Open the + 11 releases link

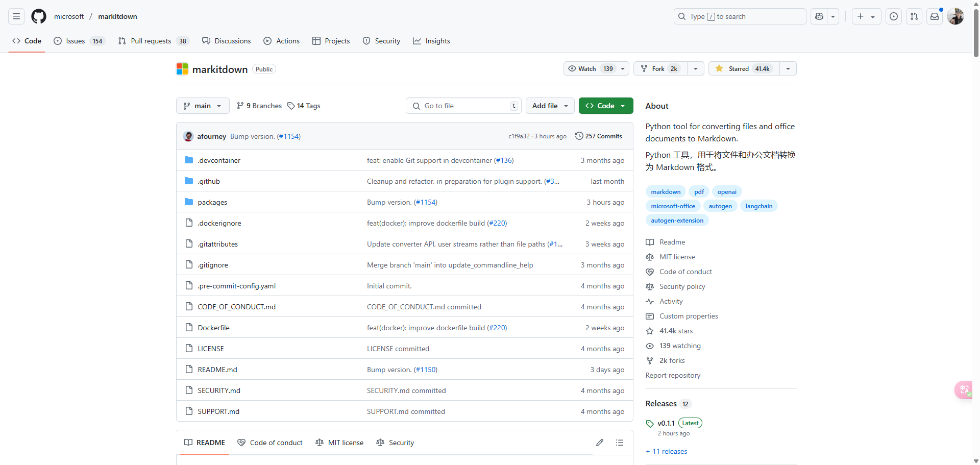667,451
